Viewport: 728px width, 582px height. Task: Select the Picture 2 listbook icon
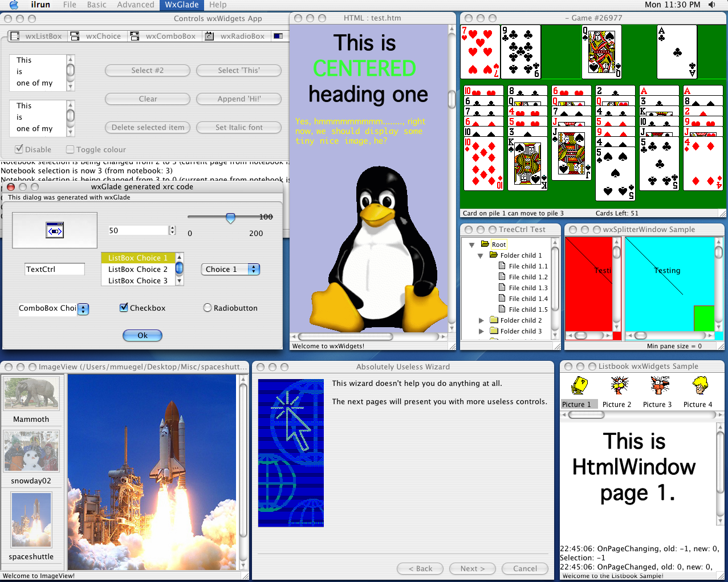[619, 386]
